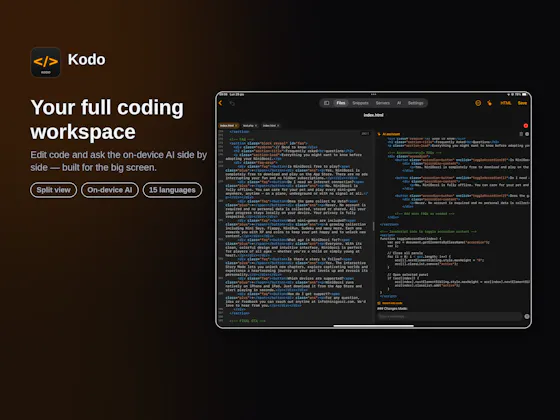Go to the Settings tab
This screenshot has height=420, width=560.
tap(415, 103)
